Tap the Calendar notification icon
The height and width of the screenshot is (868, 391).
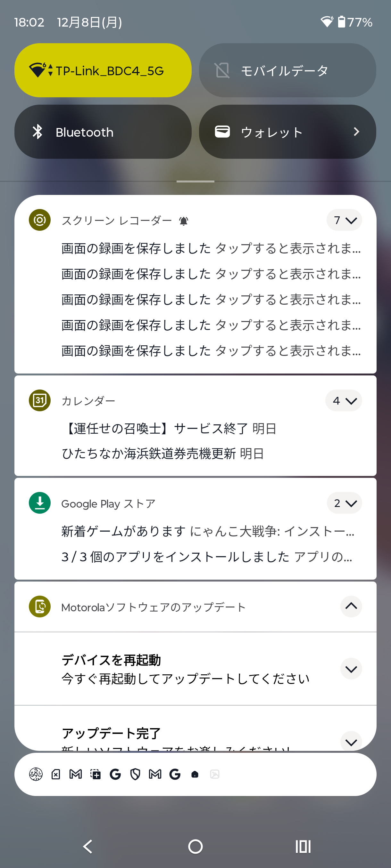pyautogui.click(x=40, y=400)
